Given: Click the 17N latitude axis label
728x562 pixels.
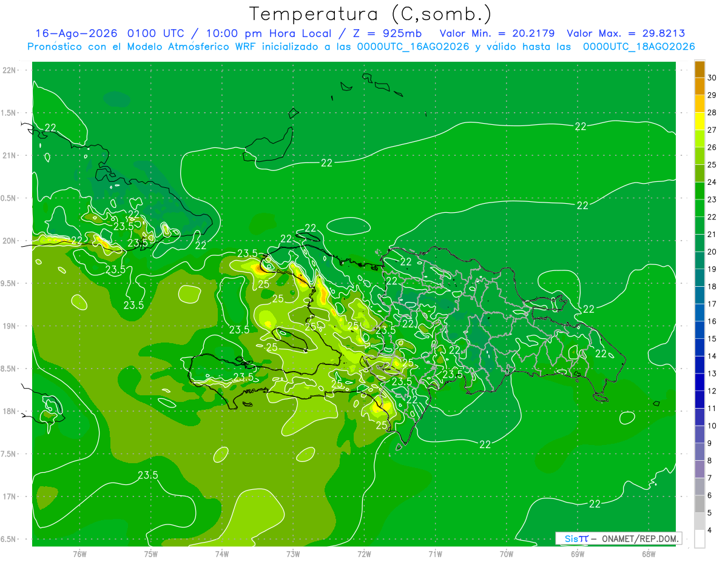Looking at the screenshot, I should (10, 497).
